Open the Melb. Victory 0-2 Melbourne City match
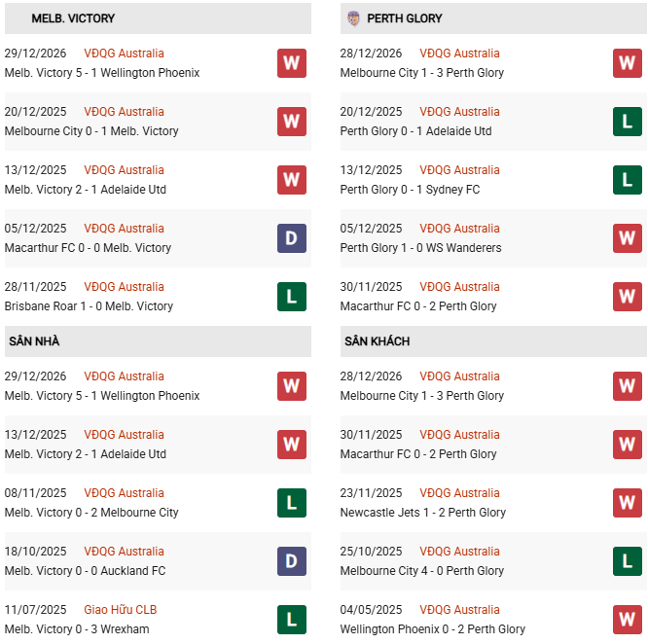 pyautogui.click(x=91, y=513)
